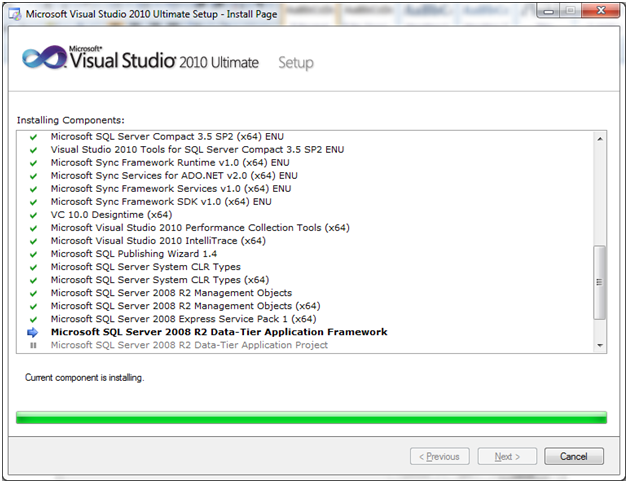Click checkmark next to Performance Collection Tools
628x483 pixels.
pyautogui.click(x=33, y=228)
